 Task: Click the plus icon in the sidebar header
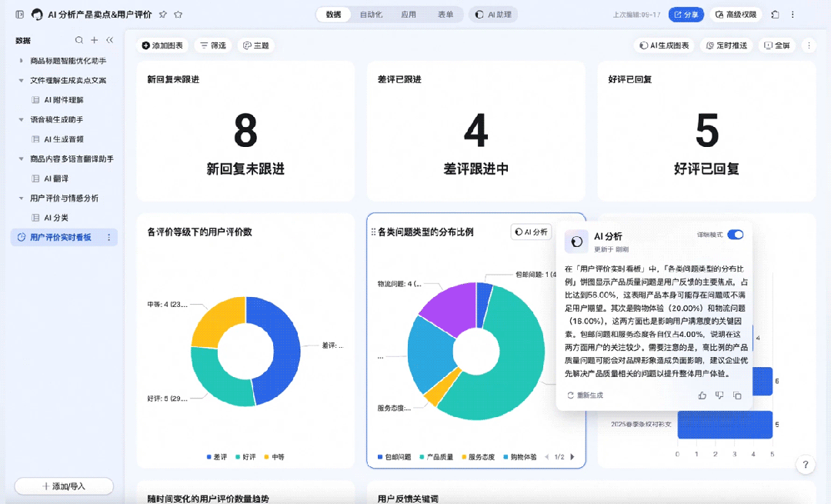(x=94, y=40)
